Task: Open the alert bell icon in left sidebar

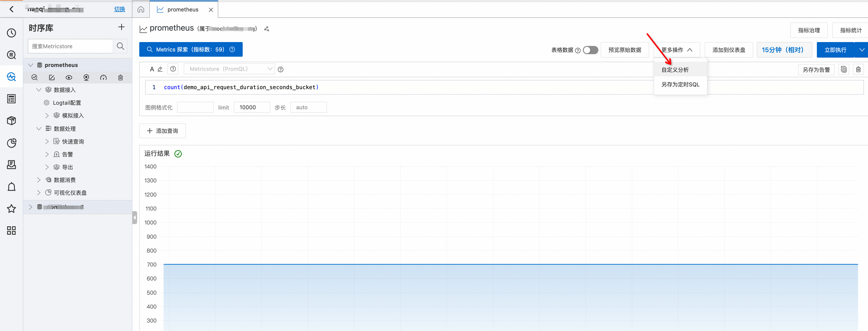Action: 11,187
